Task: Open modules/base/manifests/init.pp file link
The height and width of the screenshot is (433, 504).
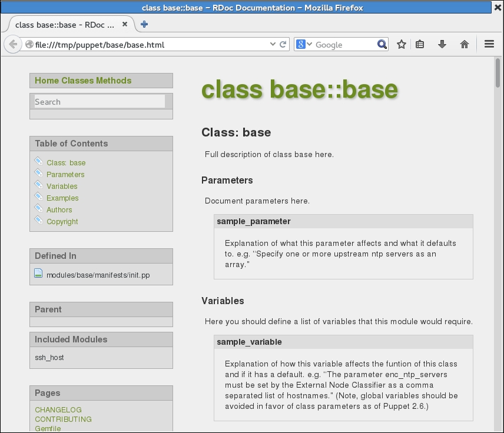Action: (x=98, y=275)
